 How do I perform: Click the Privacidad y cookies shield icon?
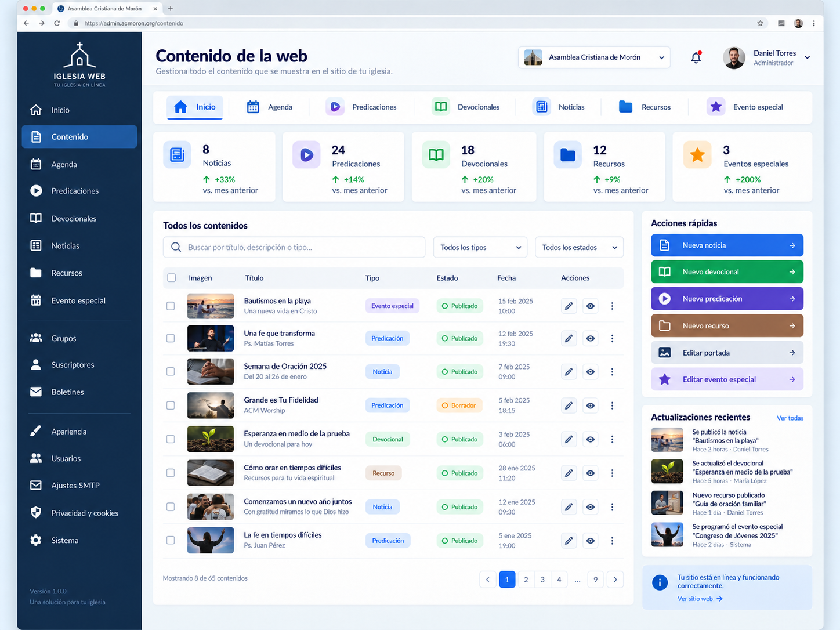(36, 513)
